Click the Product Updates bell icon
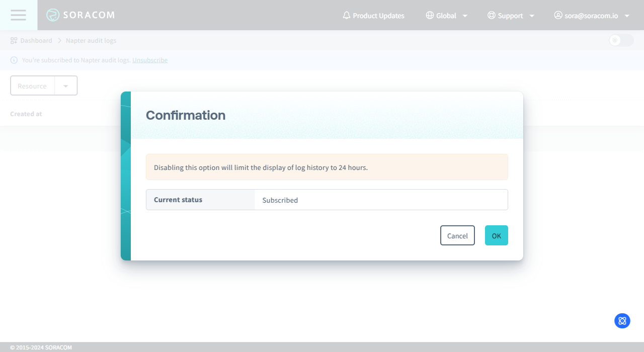This screenshot has width=644, height=352. pos(346,15)
